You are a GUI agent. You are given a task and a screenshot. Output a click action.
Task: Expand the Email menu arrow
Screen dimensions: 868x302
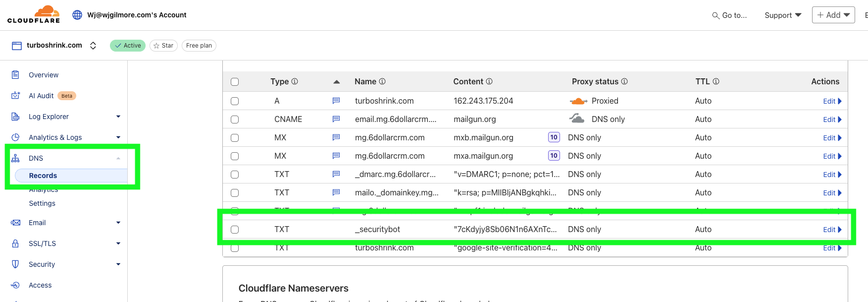(x=118, y=223)
